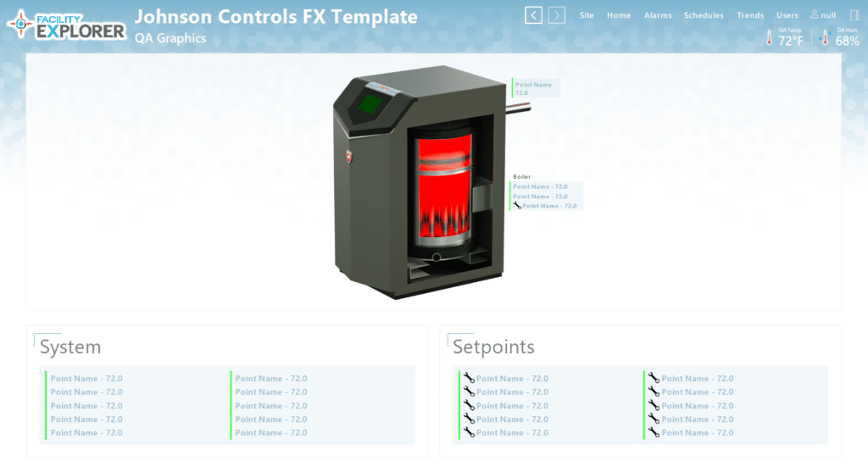Screen dimensions: 868x471
Task: Click the wrench icon in Boiler point list
Action: (x=517, y=206)
